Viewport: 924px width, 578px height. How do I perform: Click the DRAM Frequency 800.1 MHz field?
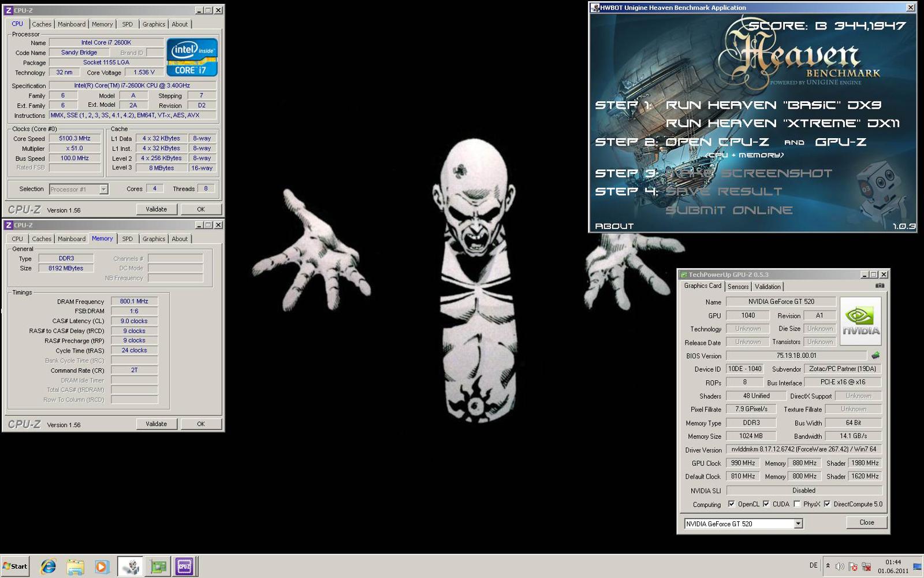(x=134, y=301)
